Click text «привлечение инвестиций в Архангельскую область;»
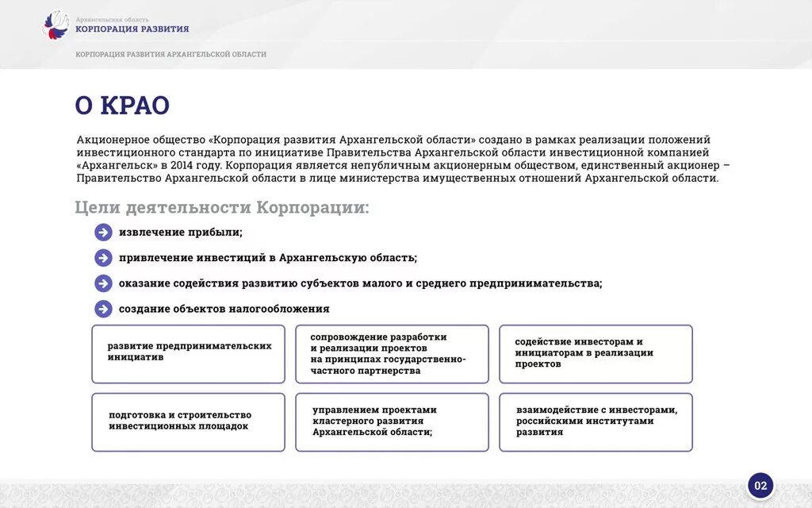The width and height of the screenshot is (812, 508). (268, 258)
